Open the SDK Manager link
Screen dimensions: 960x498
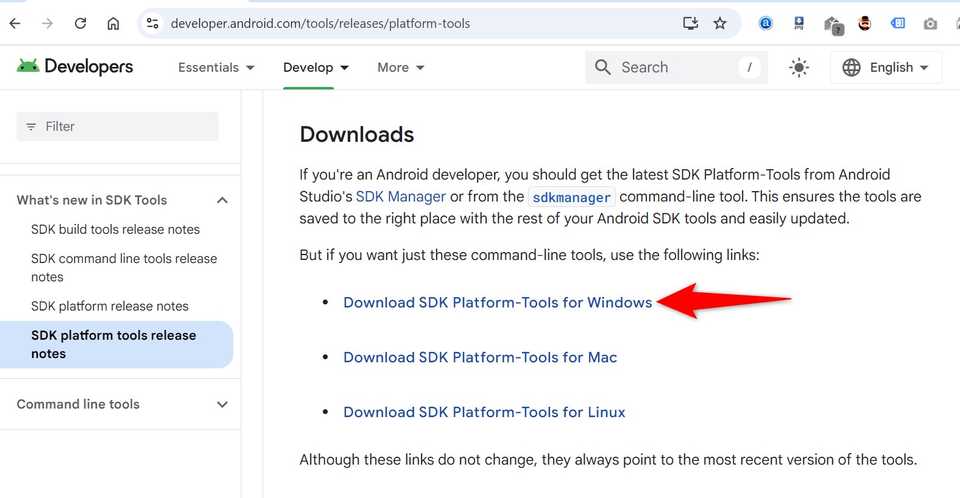pyautogui.click(x=401, y=196)
